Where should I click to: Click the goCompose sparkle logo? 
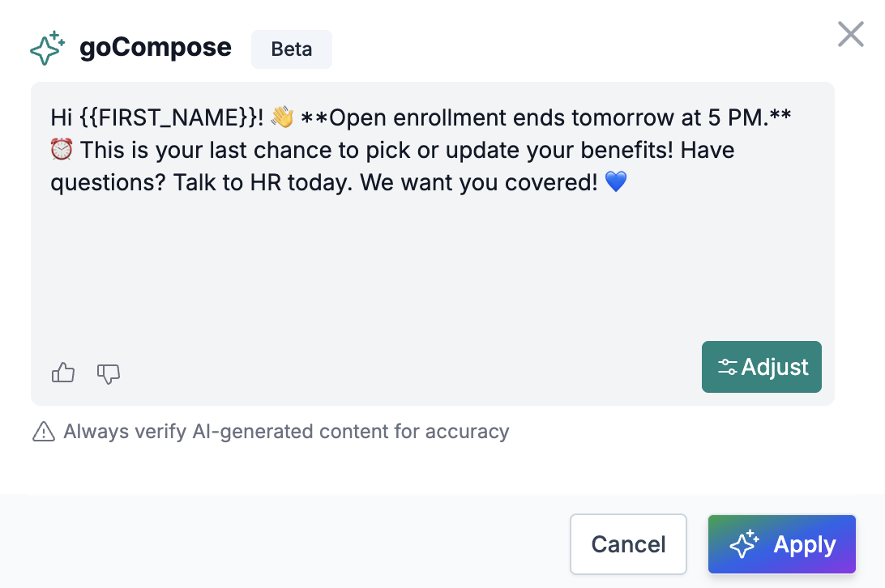[x=47, y=49]
